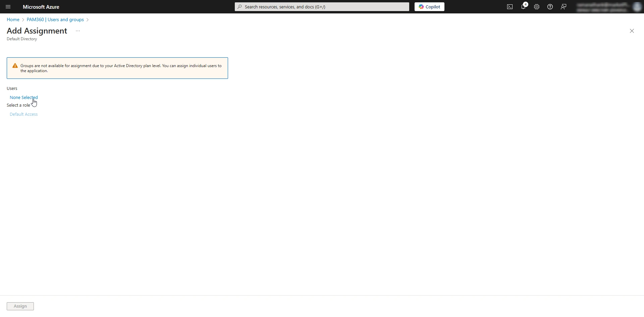
Task: Open the account profile avatar
Action: coord(637,7)
